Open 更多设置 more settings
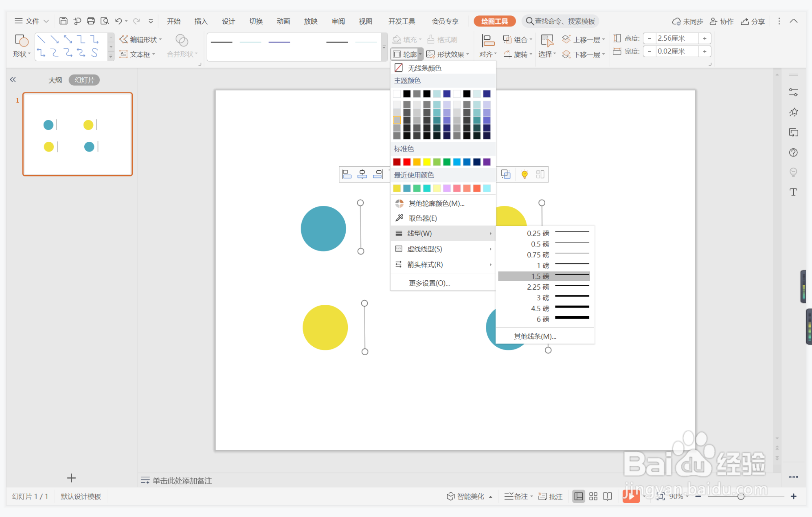Viewport: 812px width, 517px height. 443,283
